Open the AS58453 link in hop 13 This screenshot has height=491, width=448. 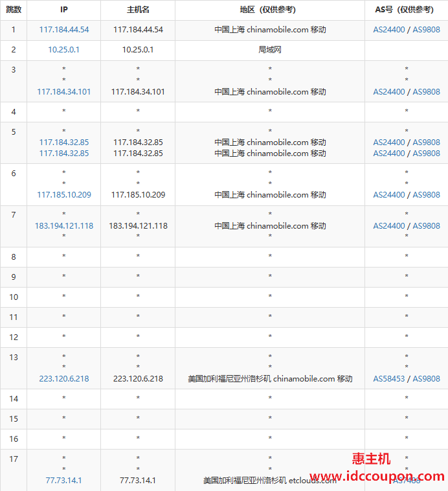[x=389, y=378]
